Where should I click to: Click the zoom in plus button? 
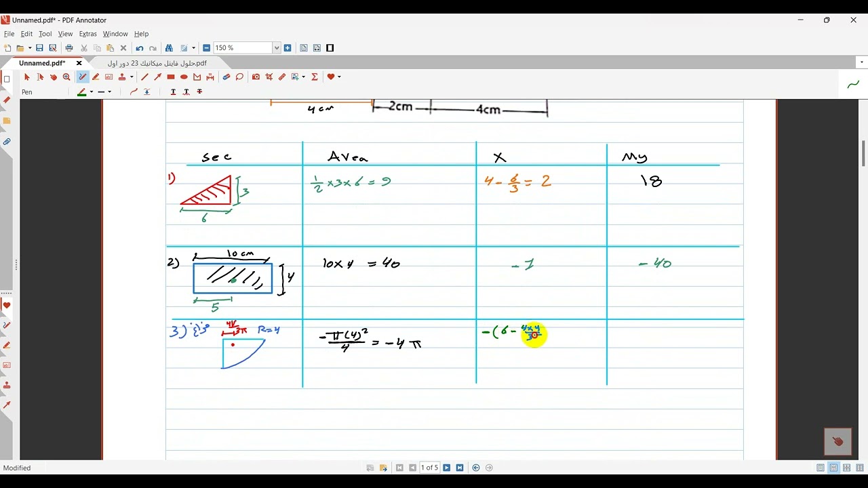288,48
